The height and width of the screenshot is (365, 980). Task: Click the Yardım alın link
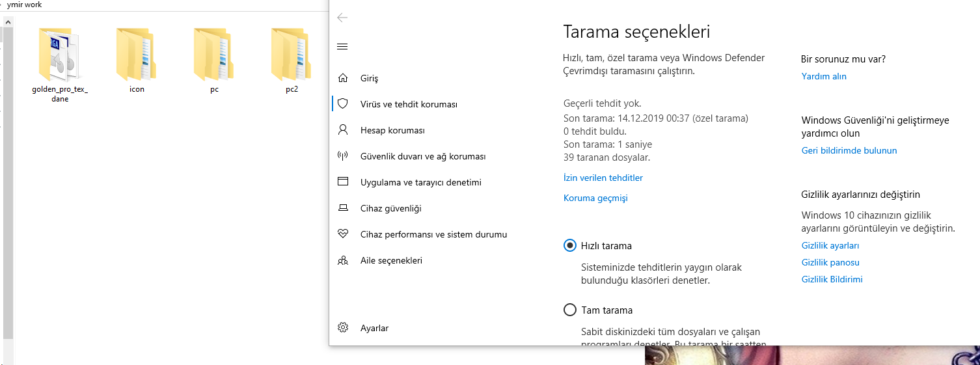tap(824, 76)
